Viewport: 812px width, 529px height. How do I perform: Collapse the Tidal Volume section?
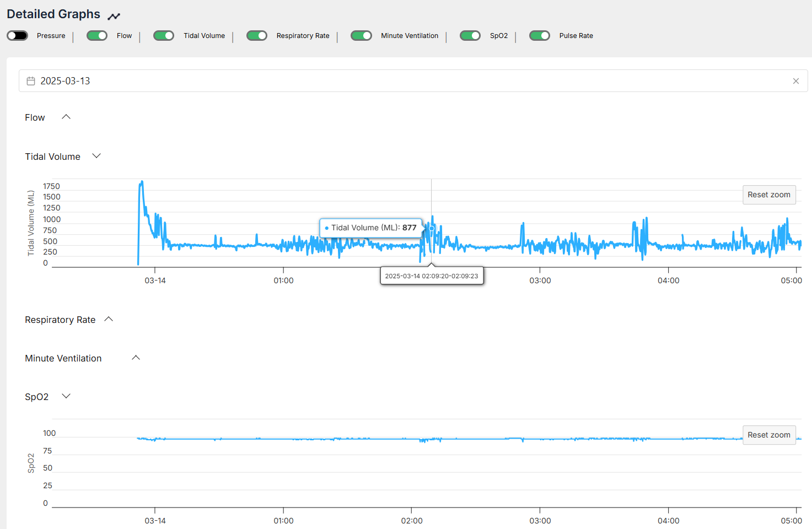coord(96,156)
